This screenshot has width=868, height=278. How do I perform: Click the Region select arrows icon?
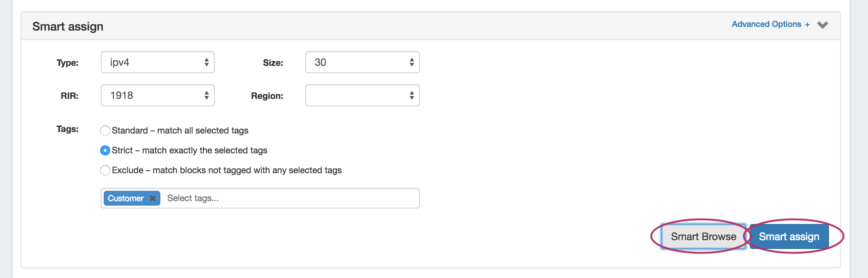(x=412, y=96)
